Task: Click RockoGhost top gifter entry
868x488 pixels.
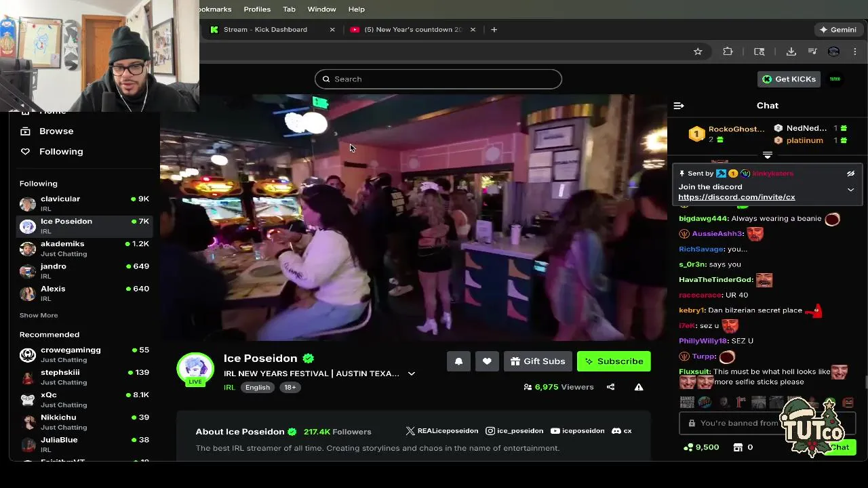Action: coord(727,134)
